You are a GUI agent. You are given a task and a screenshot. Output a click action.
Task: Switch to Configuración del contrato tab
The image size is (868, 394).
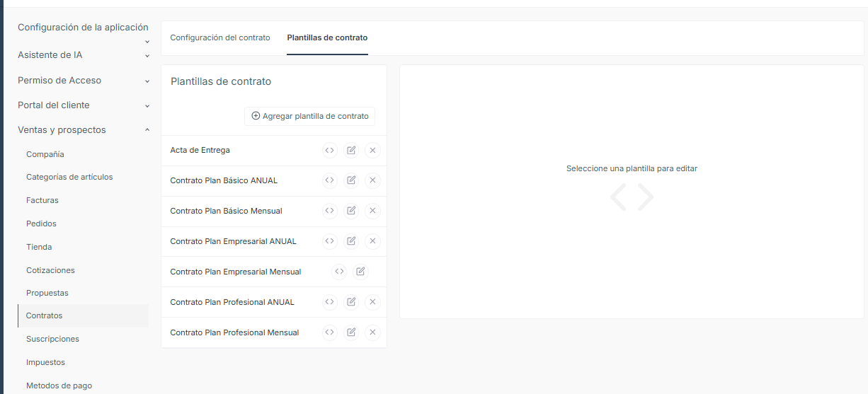[x=220, y=37]
